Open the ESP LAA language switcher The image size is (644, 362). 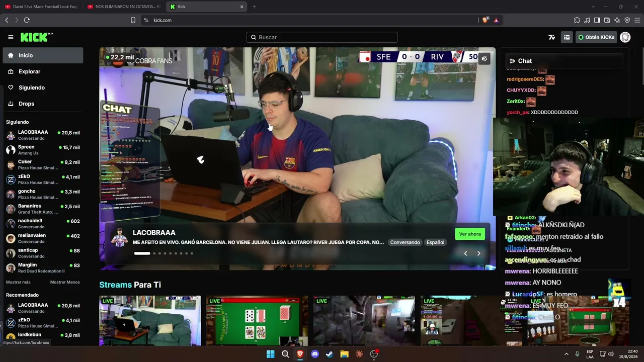pos(590,354)
